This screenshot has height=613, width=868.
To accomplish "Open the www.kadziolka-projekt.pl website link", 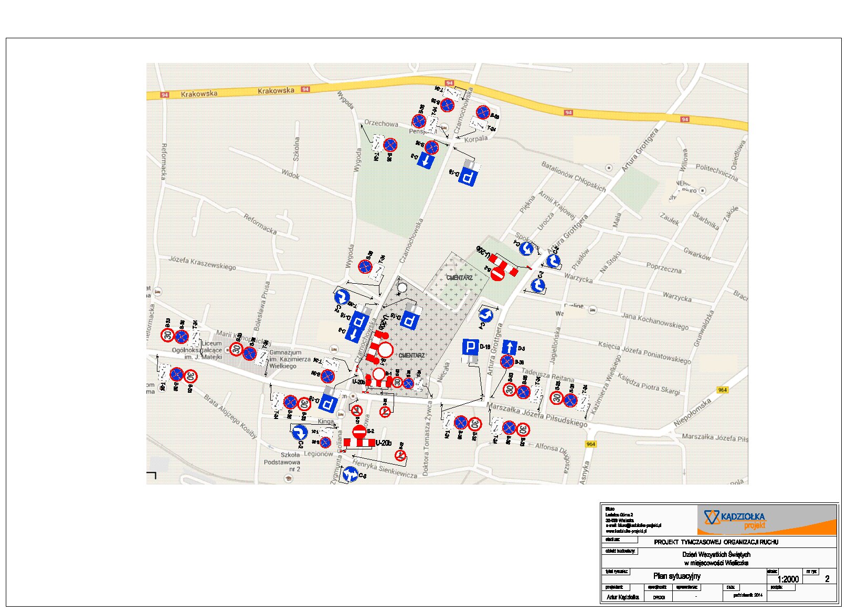I will pyautogui.click(x=626, y=531).
